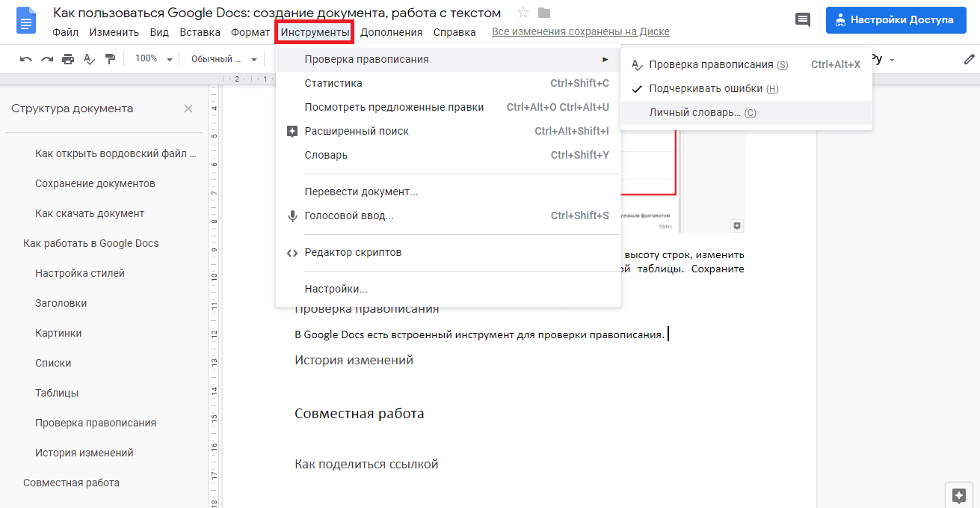The height and width of the screenshot is (508, 980).
Task: Click the redo arrow icon
Action: (47, 59)
